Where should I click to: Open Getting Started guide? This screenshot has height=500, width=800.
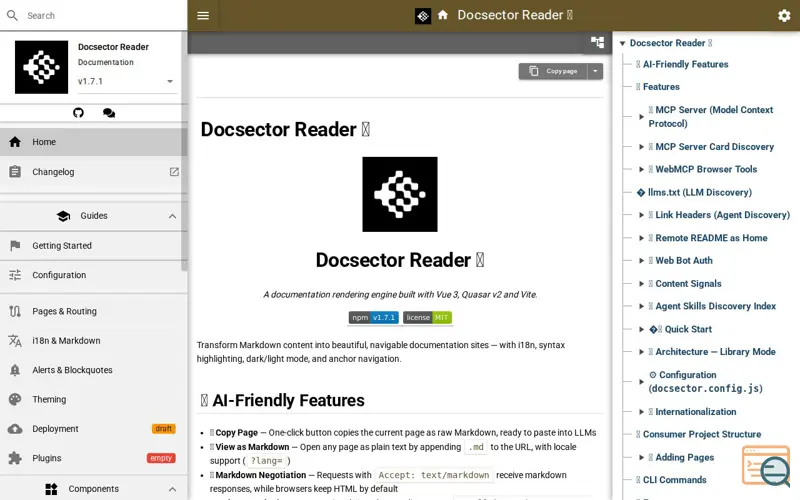[x=93, y=245]
